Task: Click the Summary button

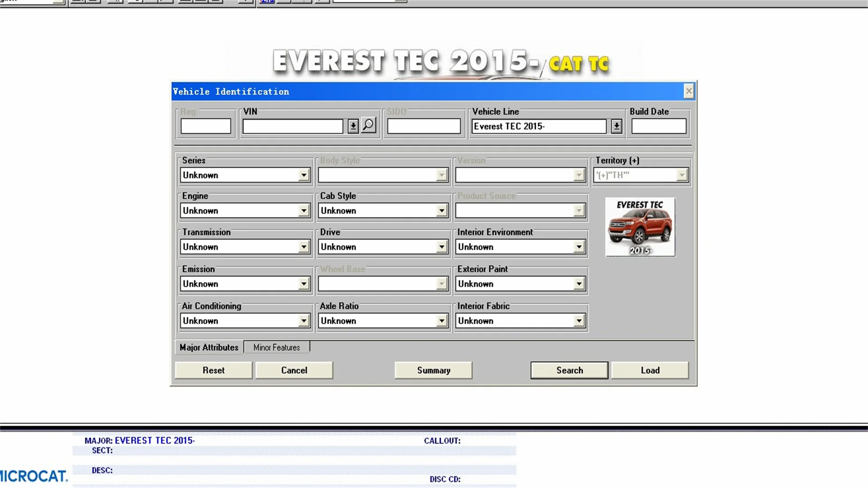Action: [x=434, y=370]
